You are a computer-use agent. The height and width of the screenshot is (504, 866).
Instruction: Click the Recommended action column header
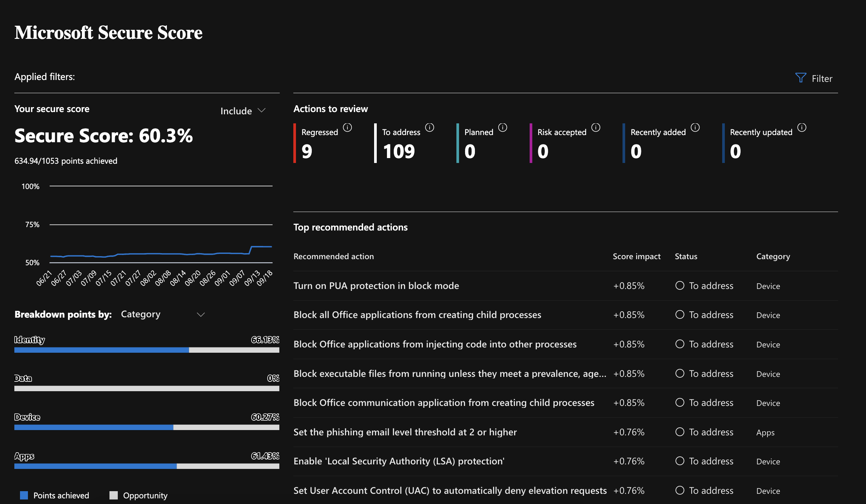[x=334, y=256]
